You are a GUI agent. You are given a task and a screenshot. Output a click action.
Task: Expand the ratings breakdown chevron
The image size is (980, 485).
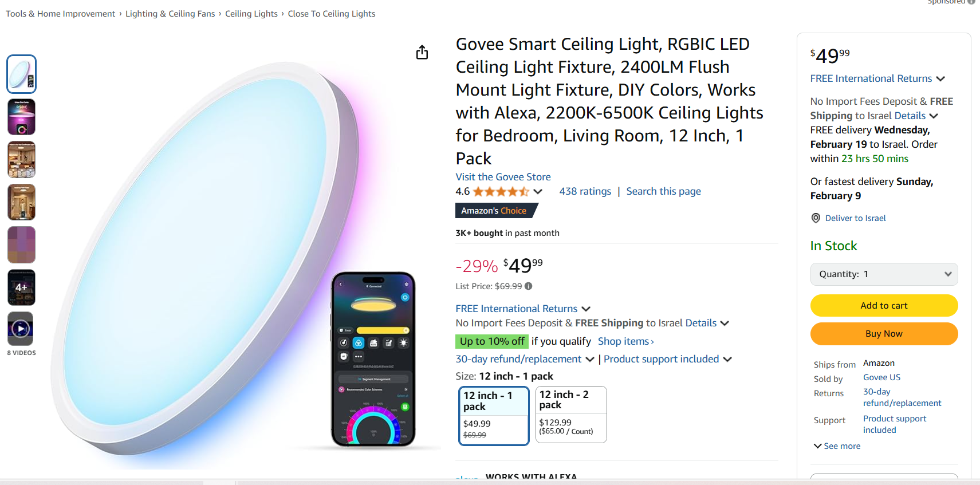[x=538, y=192]
